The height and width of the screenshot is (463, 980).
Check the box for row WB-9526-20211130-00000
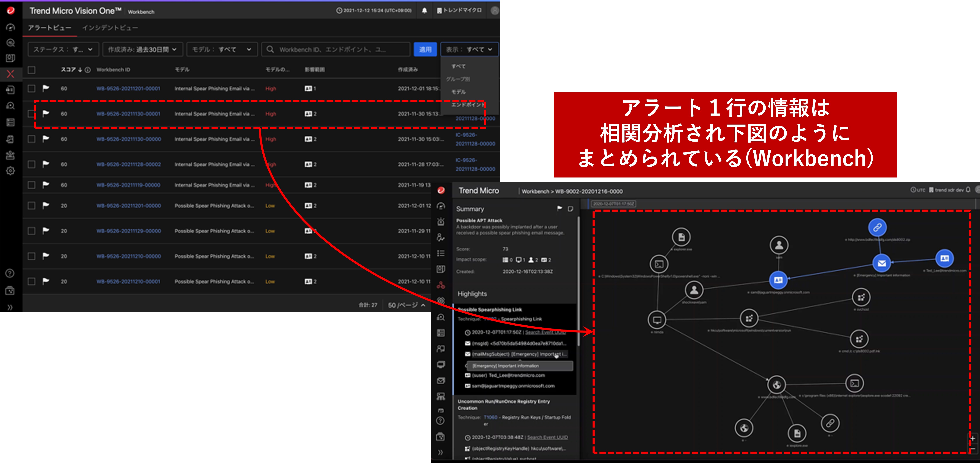[32, 139]
